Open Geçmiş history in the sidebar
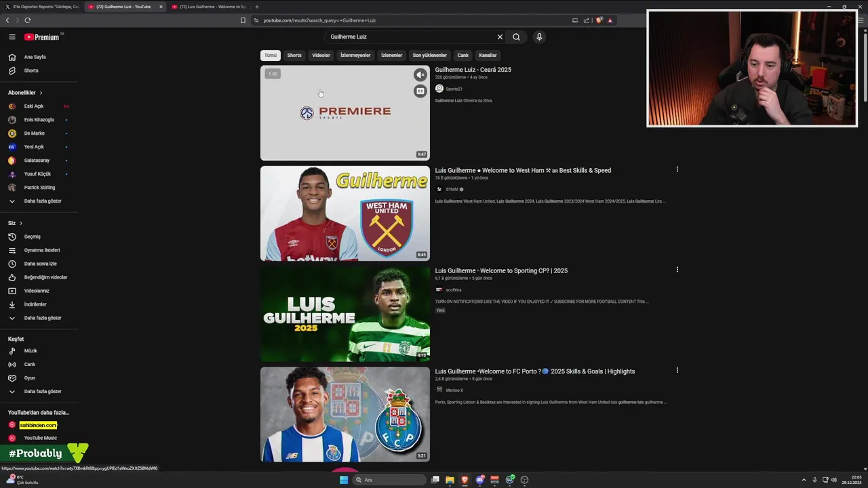This screenshot has width=868, height=488. pos(39,237)
